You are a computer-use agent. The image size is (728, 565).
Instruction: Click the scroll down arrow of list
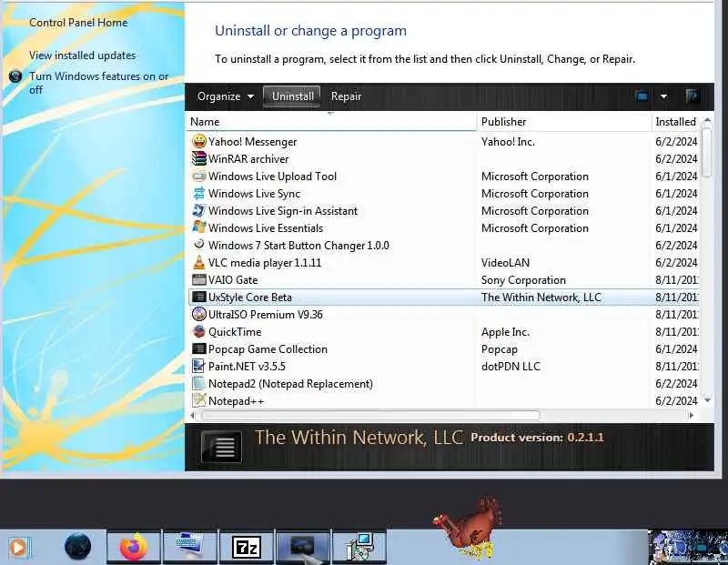coord(707,400)
